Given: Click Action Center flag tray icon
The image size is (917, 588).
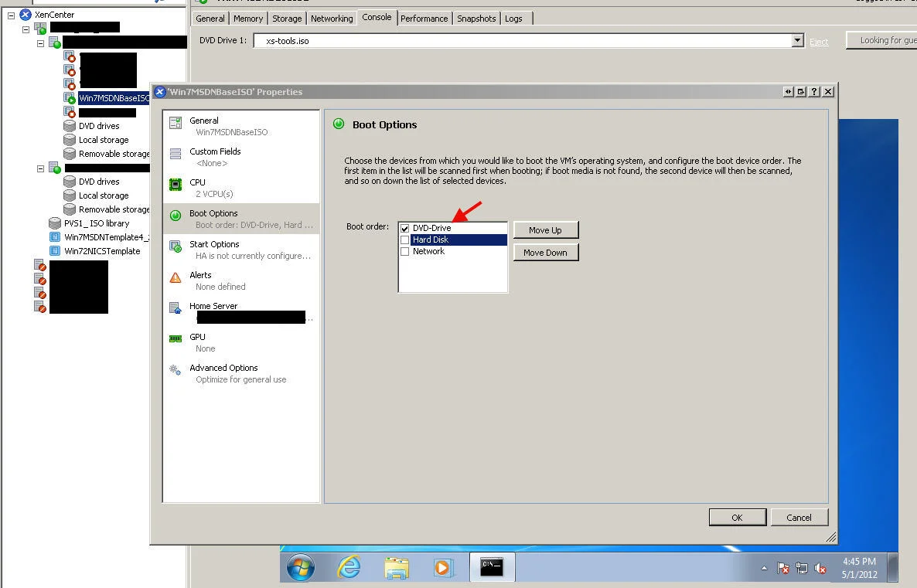Looking at the screenshot, I should (783, 568).
